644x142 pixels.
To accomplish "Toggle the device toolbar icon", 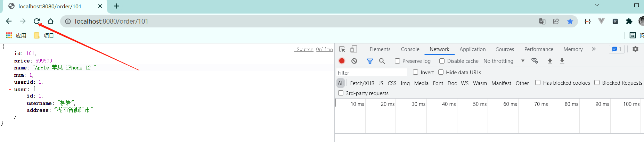I will pyautogui.click(x=354, y=49).
